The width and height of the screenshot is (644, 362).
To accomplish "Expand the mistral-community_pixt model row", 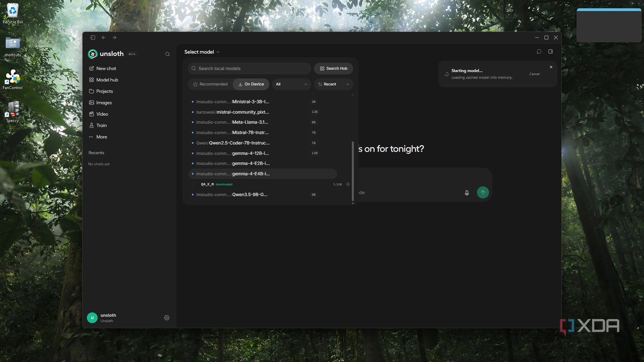I will pyautogui.click(x=262, y=112).
